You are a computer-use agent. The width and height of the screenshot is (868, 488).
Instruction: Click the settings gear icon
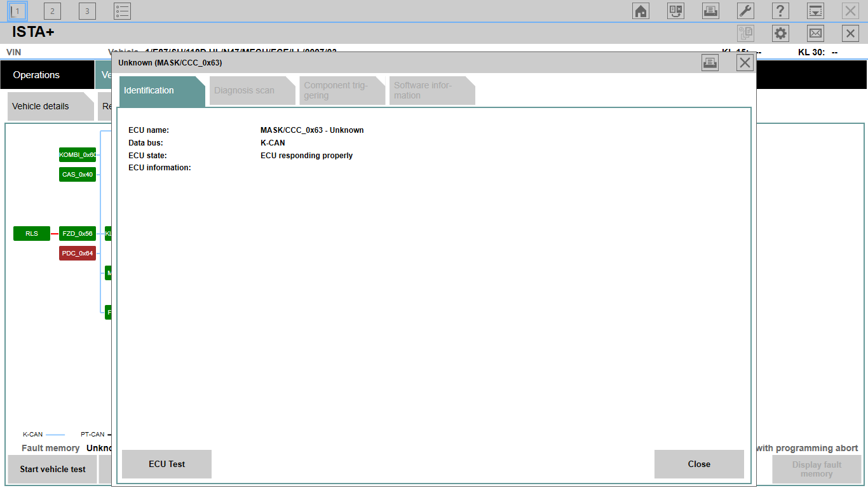pyautogui.click(x=780, y=34)
